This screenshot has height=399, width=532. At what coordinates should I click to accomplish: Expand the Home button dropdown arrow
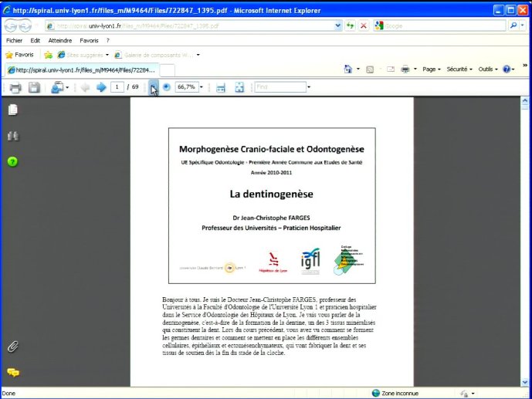click(x=358, y=69)
